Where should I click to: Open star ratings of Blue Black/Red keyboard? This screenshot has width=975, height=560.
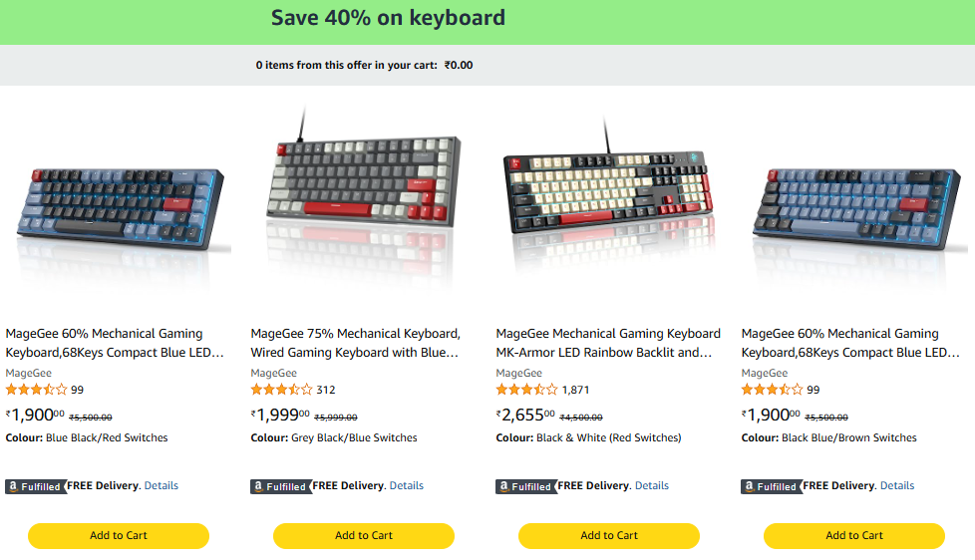36,390
